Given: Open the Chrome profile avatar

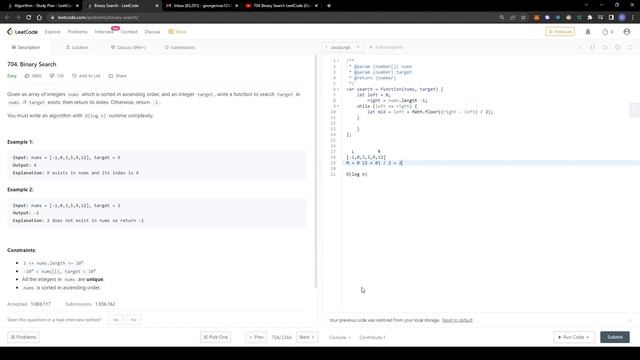Looking at the screenshot, I should (622, 17).
